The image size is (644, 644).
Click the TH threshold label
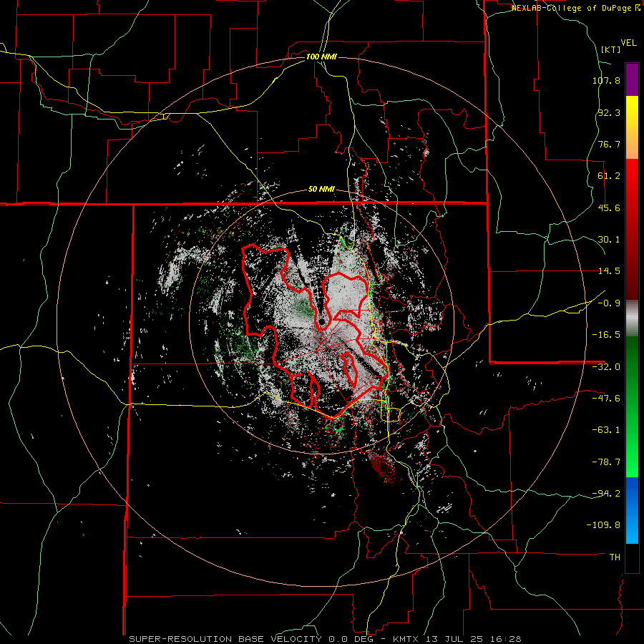pos(615,557)
